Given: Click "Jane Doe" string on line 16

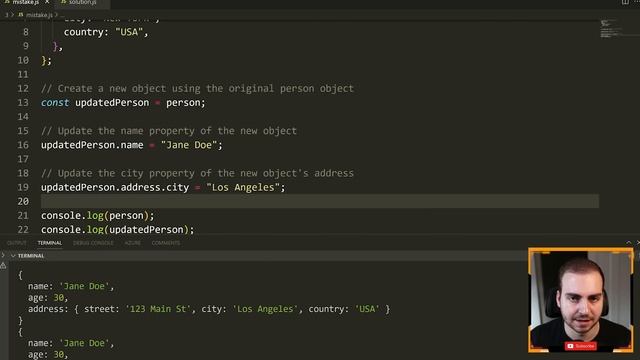Looking at the screenshot, I should (x=189, y=145).
